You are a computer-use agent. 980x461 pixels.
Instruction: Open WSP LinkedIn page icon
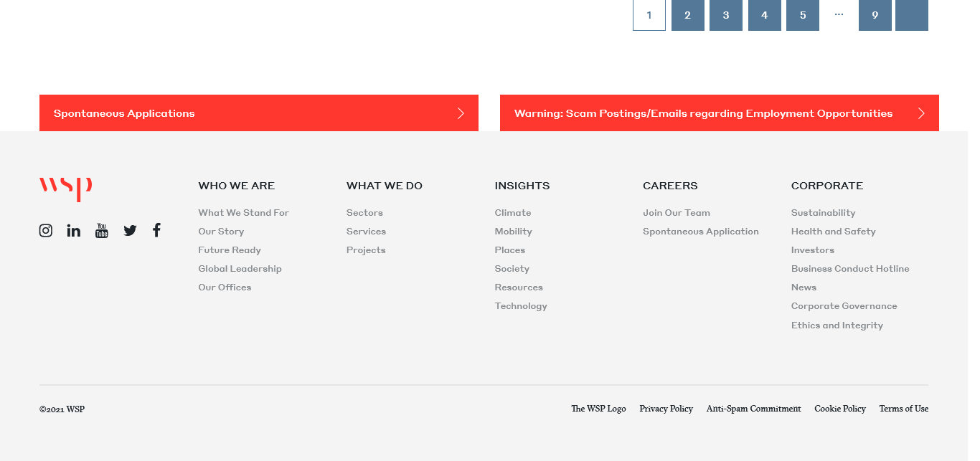pos(74,230)
